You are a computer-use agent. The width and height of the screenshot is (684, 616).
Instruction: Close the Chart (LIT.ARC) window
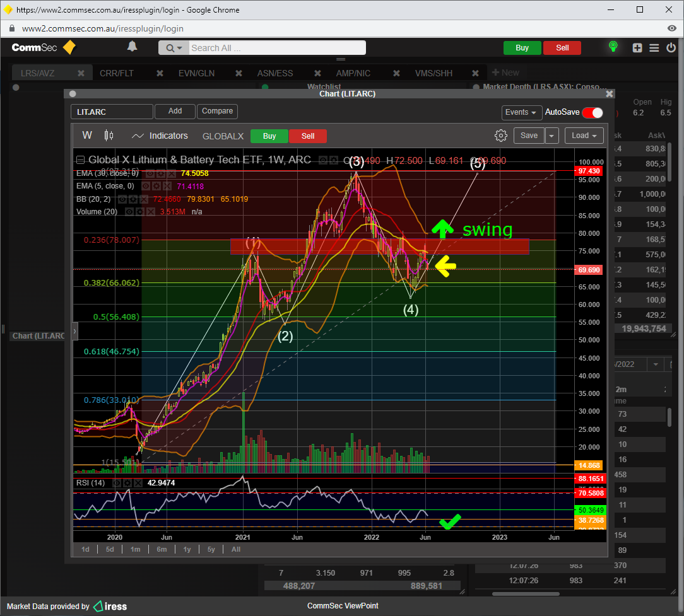pos(610,94)
